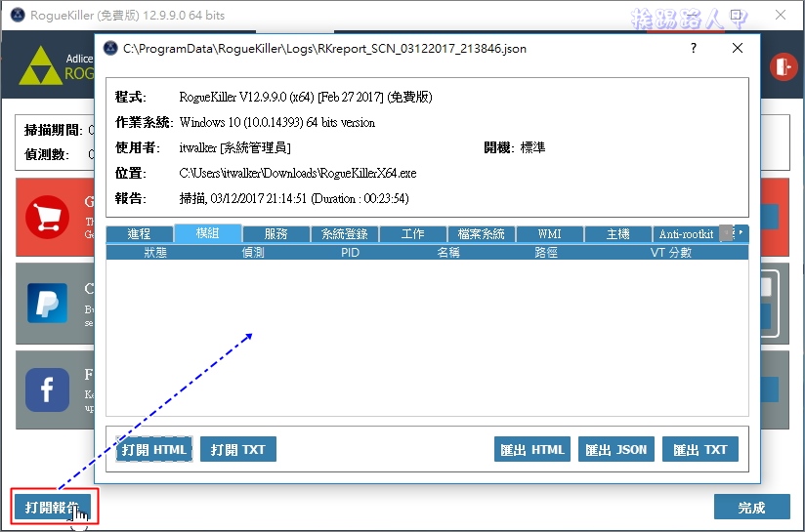Close the report dialog window
805x532 pixels.
(x=738, y=48)
